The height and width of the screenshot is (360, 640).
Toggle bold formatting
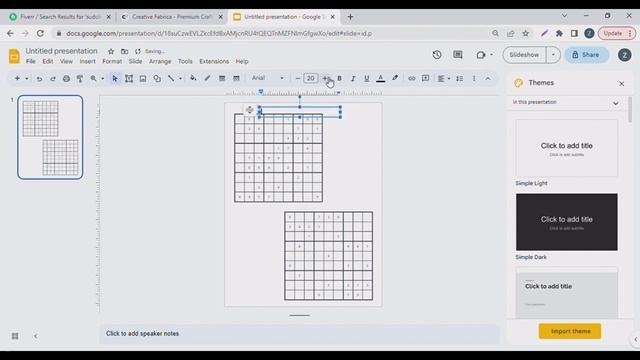click(339, 78)
